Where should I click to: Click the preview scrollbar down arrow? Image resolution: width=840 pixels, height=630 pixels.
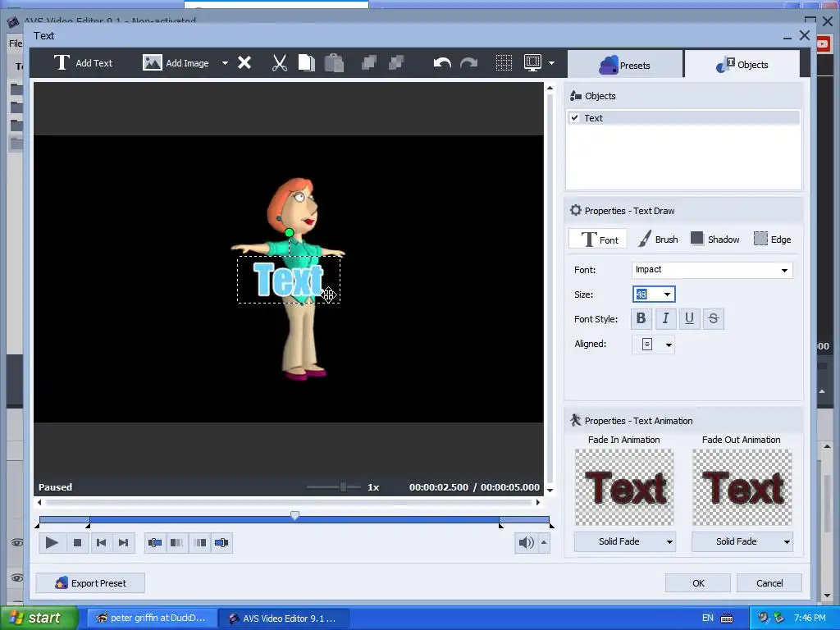point(550,491)
